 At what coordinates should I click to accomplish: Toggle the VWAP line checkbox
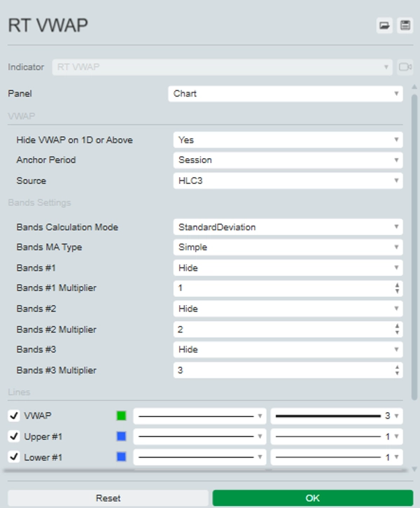click(13, 416)
